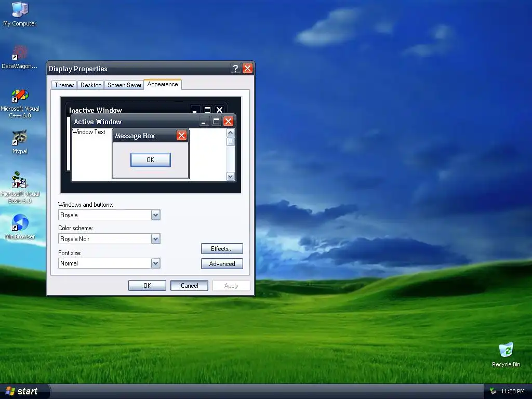The width and height of the screenshot is (532, 399).
Task: Click Inactive Window preview close button
Action: tap(220, 110)
